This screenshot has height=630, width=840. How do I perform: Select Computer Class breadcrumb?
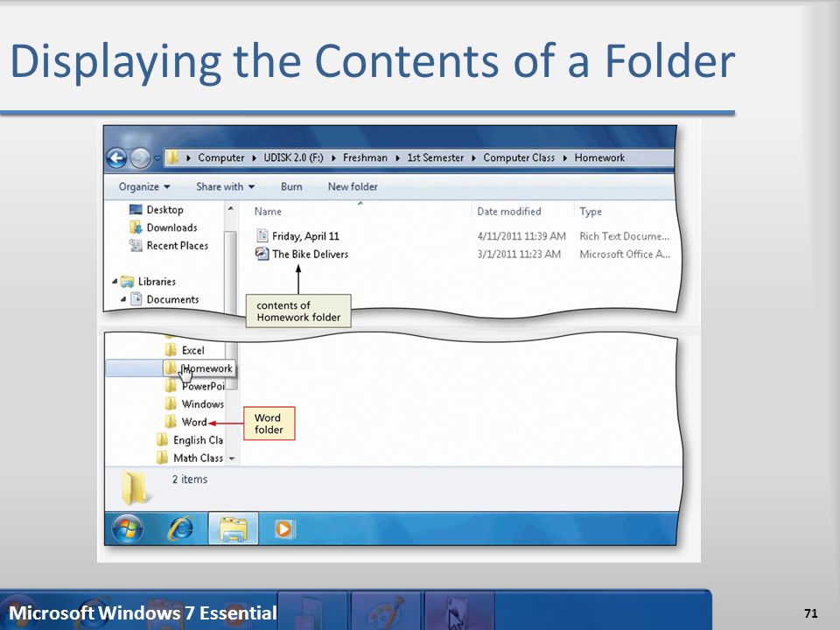pos(519,157)
